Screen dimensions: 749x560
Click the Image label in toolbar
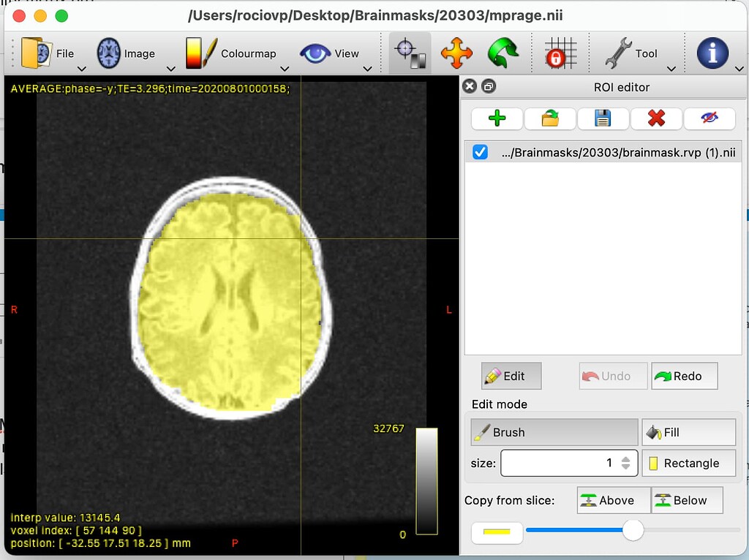pos(140,53)
